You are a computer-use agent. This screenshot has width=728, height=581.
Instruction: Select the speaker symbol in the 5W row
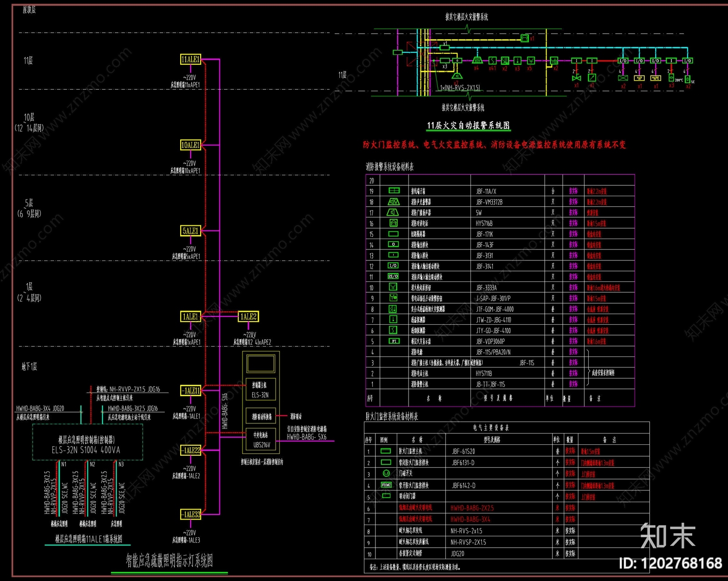click(393, 212)
